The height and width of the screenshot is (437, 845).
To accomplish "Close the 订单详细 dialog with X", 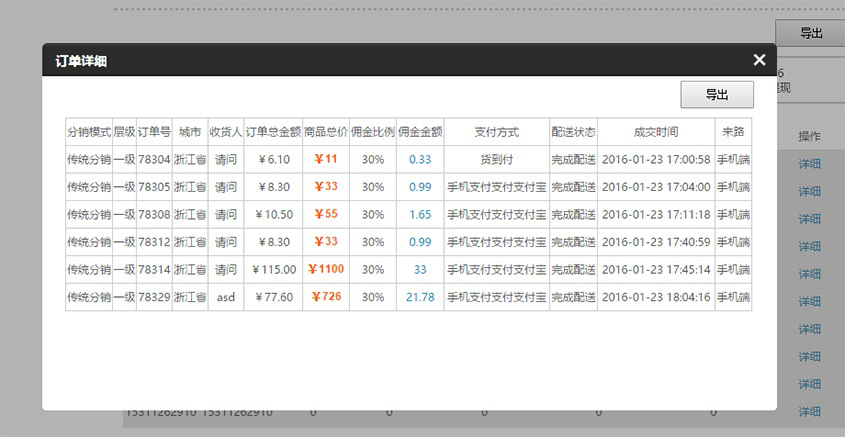I will tap(759, 60).
